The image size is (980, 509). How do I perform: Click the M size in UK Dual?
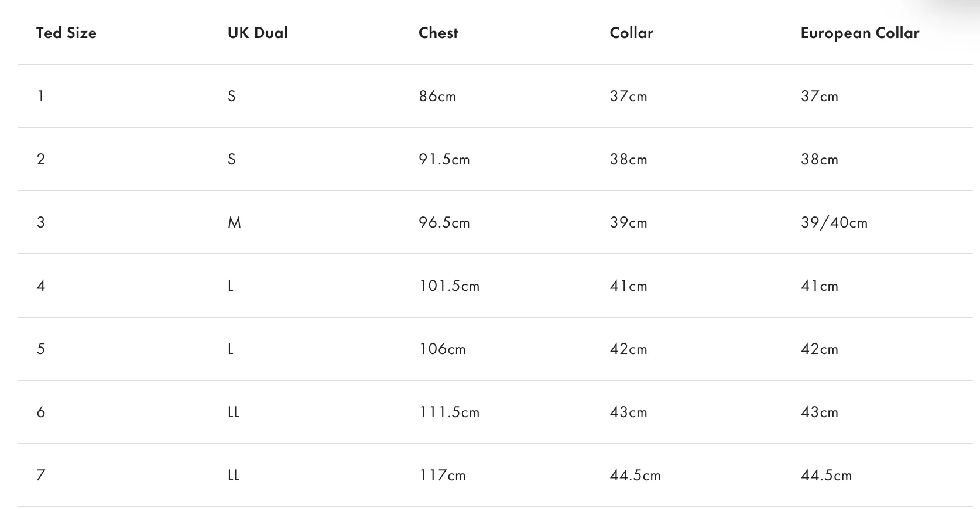click(234, 222)
